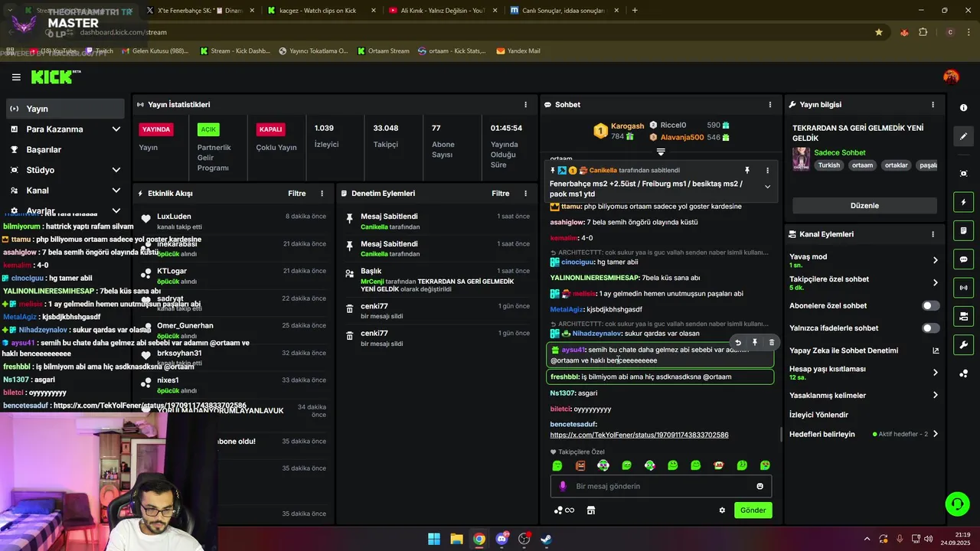
Task: Click the Turkish tag in Yayın bilgisi
Action: [x=828, y=165]
